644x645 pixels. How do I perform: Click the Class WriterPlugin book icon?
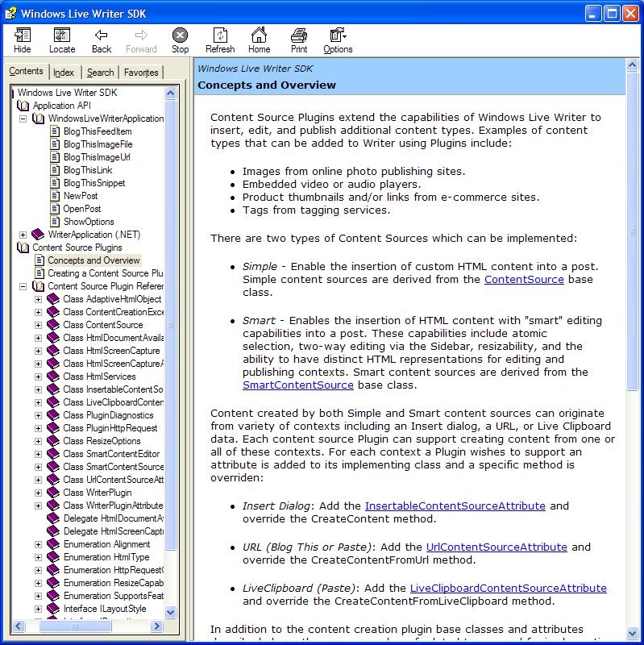click(53, 493)
